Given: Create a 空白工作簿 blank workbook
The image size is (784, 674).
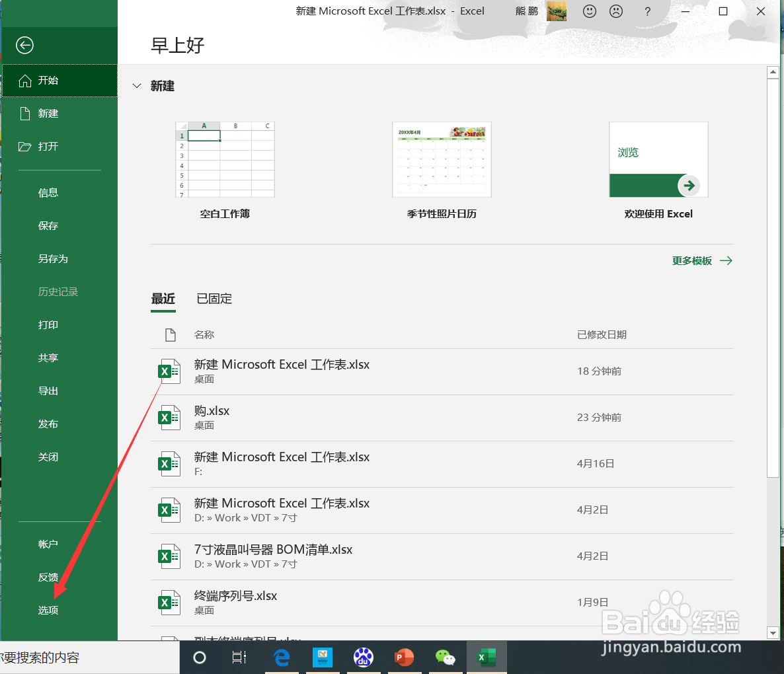Looking at the screenshot, I should pos(225,170).
